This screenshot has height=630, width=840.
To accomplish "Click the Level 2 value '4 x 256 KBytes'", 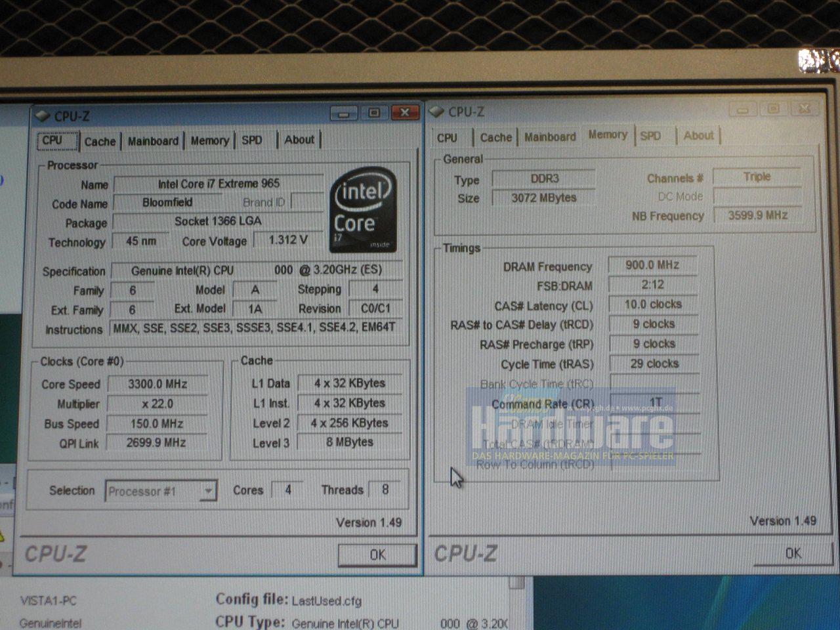I will [350, 423].
